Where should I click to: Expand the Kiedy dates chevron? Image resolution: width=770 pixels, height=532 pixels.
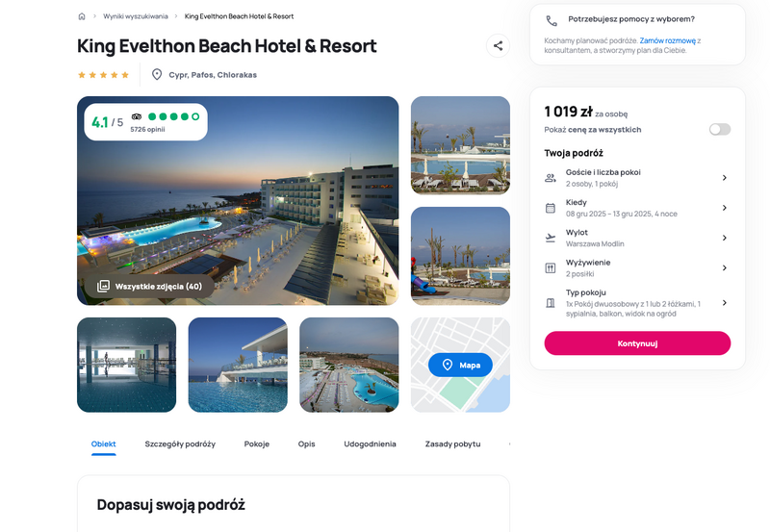pyautogui.click(x=725, y=208)
